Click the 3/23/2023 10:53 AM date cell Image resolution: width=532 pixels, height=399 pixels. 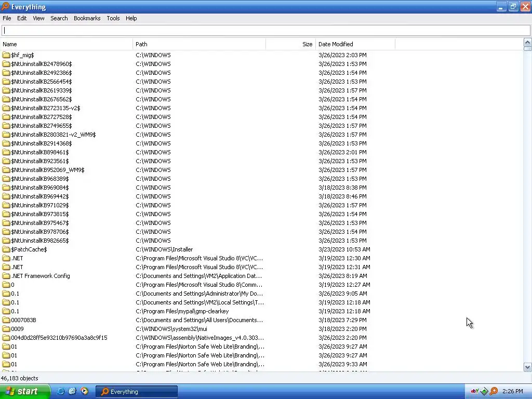pos(344,249)
